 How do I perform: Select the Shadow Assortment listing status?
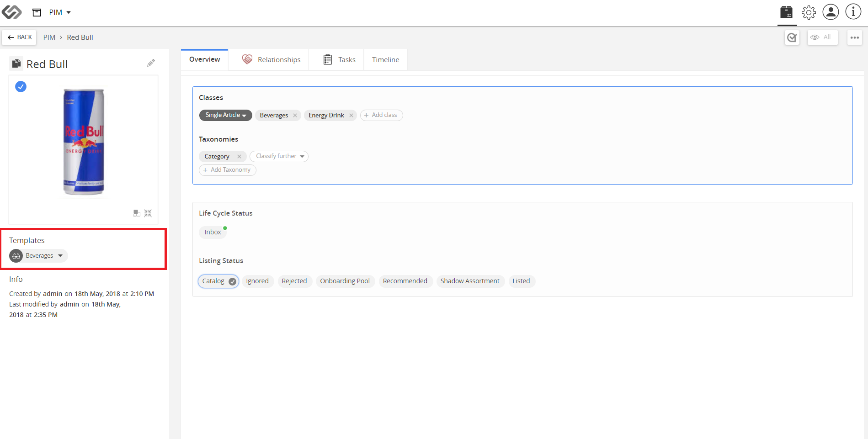(x=470, y=281)
